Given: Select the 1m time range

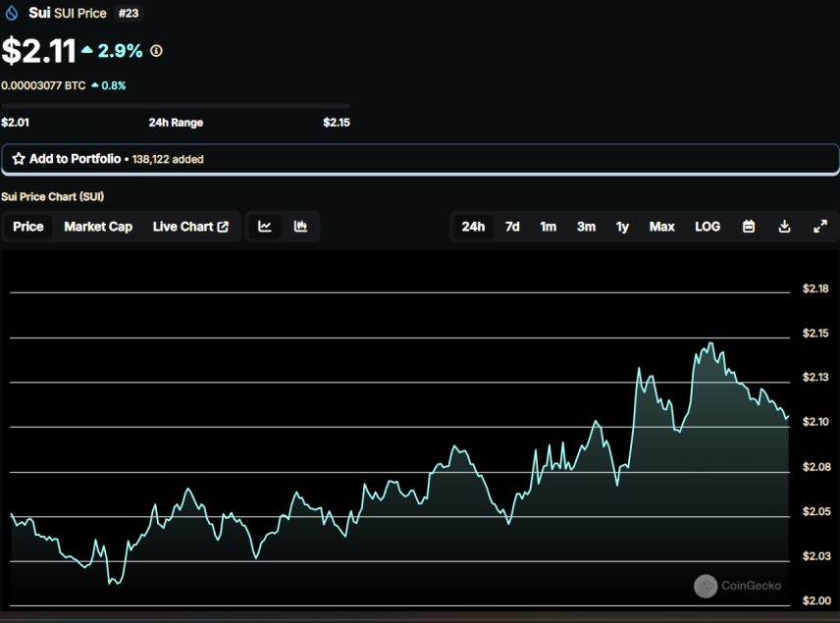Looking at the screenshot, I should click(548, 227).
